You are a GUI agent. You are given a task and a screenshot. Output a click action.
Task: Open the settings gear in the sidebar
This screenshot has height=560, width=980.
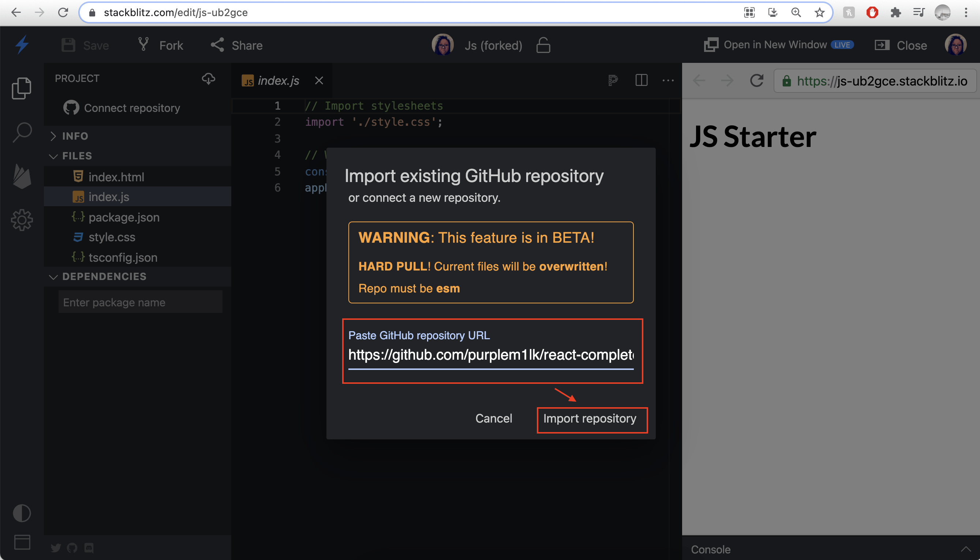pos(22,220)
